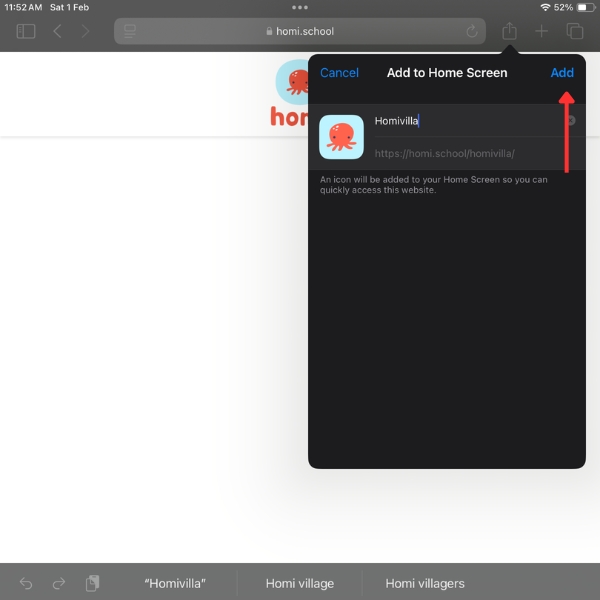Tap the Add to Home Screen title
This screenshot has height=600, width=600.
[447, 73]
